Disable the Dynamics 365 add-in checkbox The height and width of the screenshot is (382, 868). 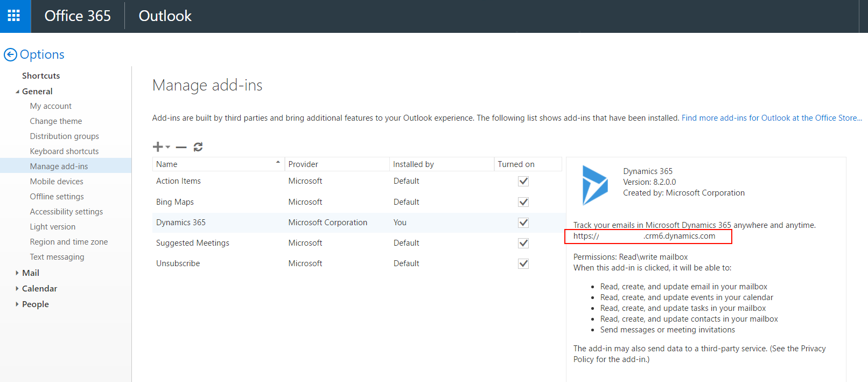(523, 223)
